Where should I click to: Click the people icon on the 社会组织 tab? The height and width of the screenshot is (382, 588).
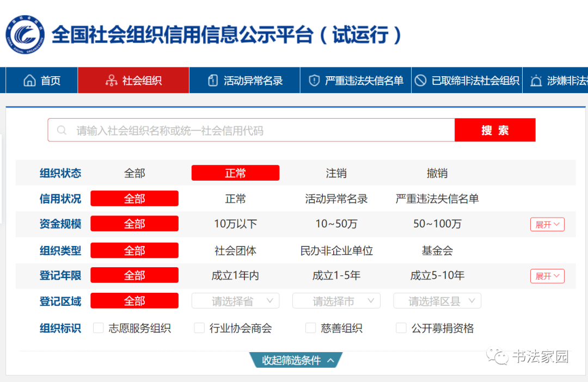pos(112,80)
